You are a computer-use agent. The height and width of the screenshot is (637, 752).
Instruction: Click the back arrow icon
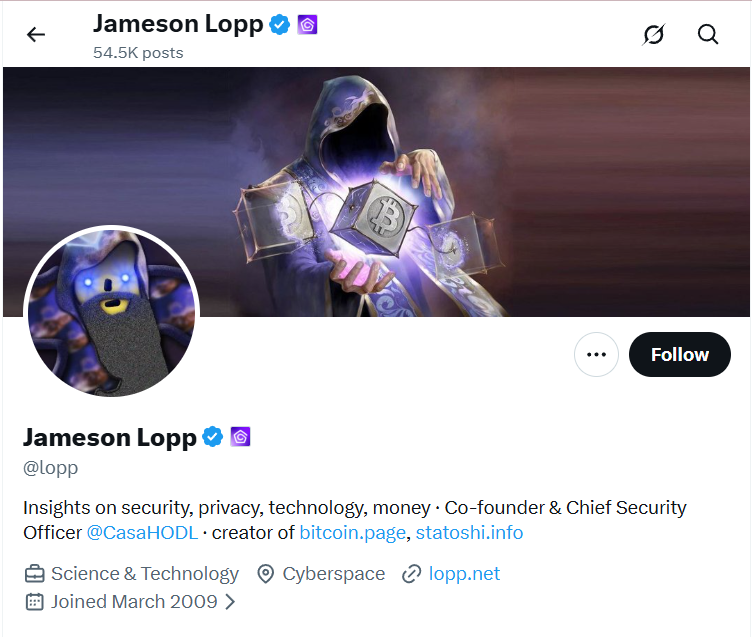tap(35, 35)
